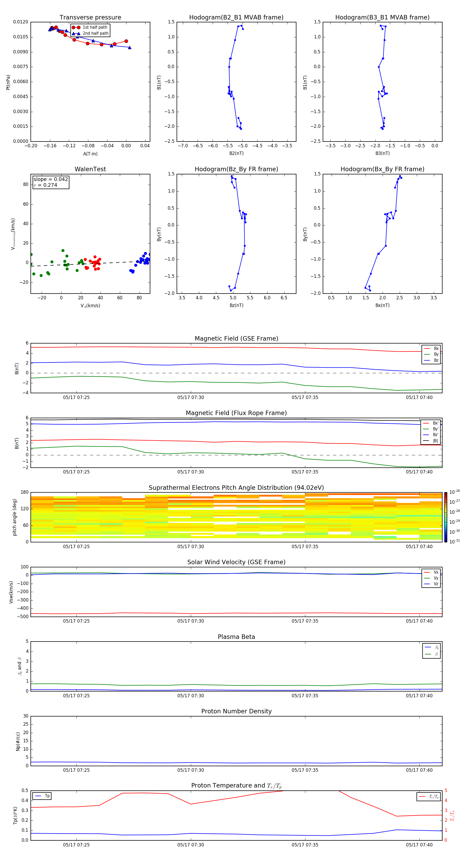The width and height of the screenshot is (473, 868).
Task: Click the "Magnetic Field (GSE Frame)" title
Action: [x=236, y=339]
